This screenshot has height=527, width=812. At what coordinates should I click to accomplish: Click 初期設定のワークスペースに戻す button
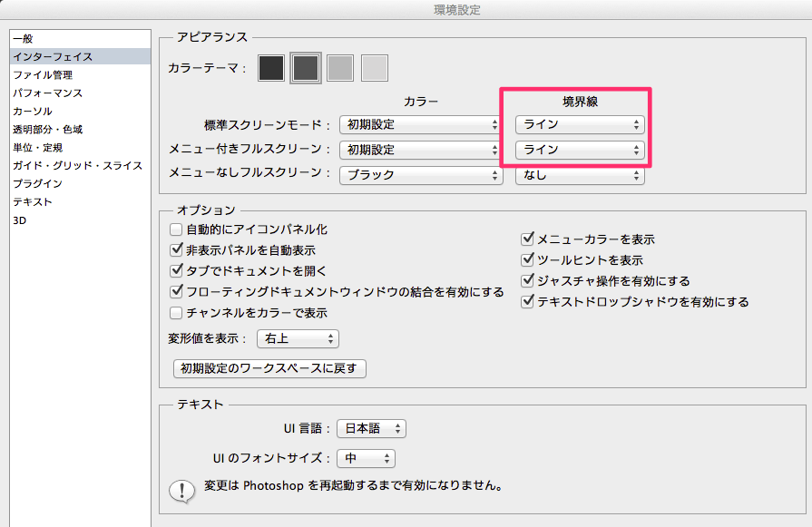[x=269, y=369]
